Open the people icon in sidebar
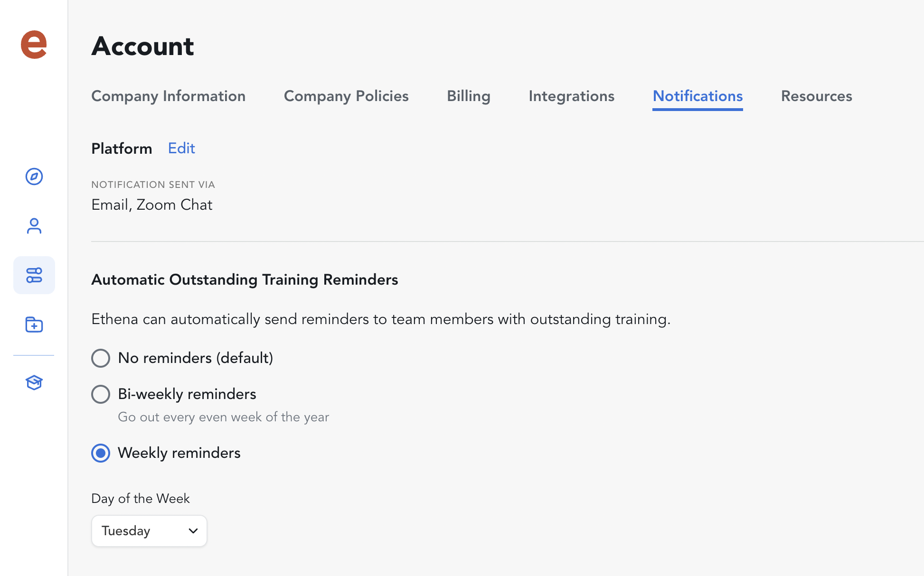The width and height of the screenshot is (924, 576). (34, 226)
